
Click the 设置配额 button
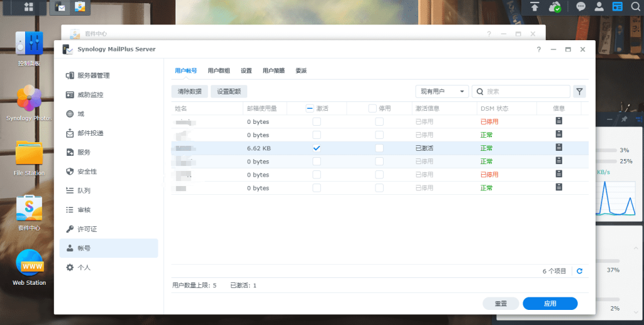[229, 92]
